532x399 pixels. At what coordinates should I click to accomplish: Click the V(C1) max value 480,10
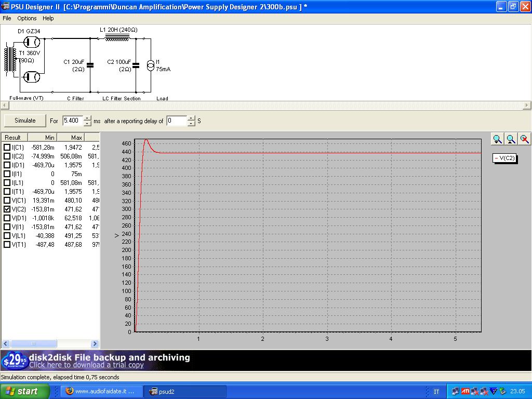click(x=73, y=200)
